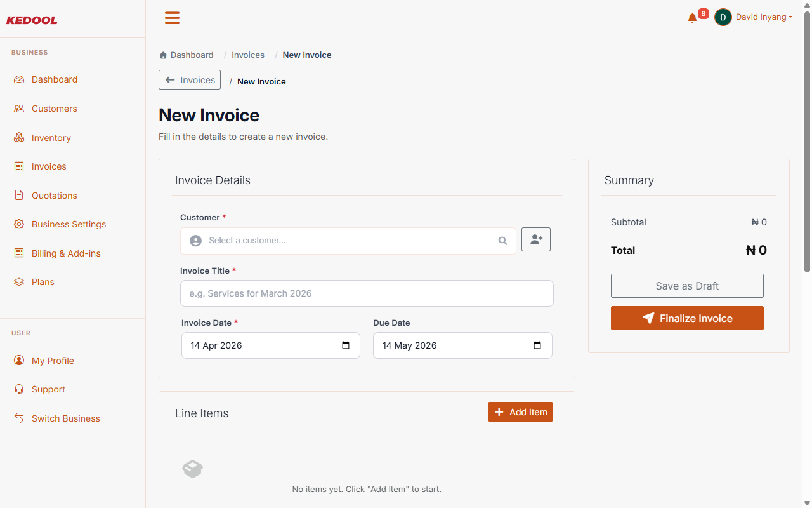
Task: Open Business Settings in the sidebar
Action: coord(69,224)
